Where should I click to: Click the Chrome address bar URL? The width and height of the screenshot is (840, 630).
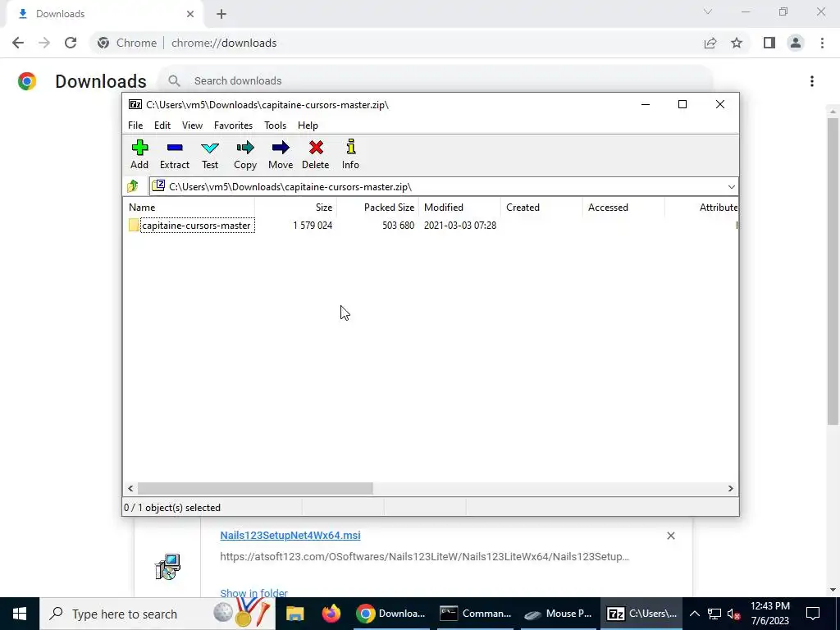224,43
